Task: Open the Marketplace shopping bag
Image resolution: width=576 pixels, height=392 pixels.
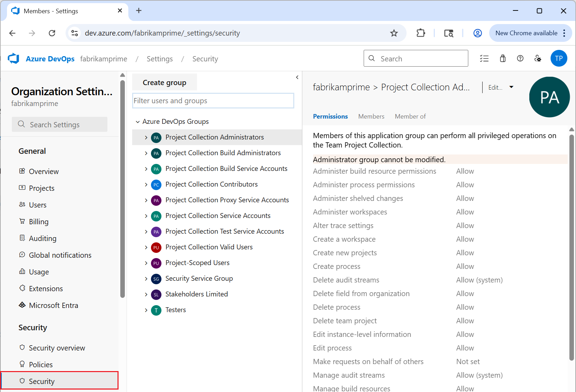Action: tap(502, 58)
